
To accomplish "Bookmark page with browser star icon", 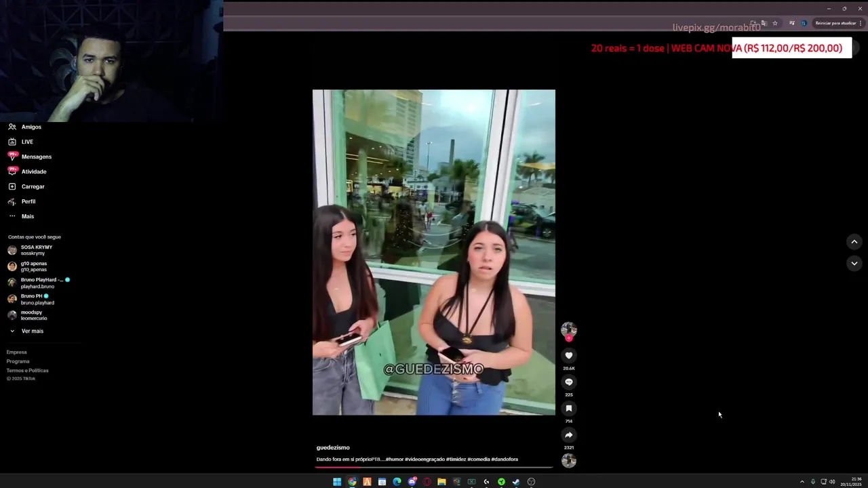I will coord(775,23).
